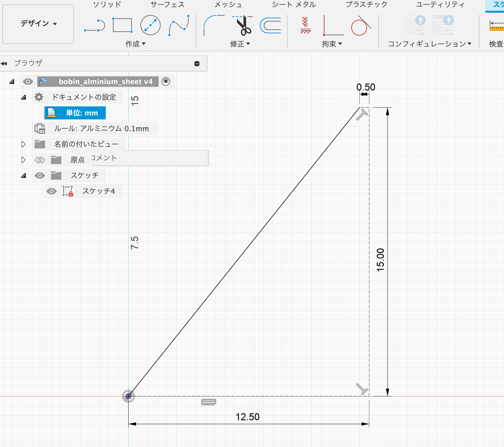This screenshot has width=504, height=447.
Task: Hide スケッチ4 using its eye icon
Action: [x=52, y=191]
